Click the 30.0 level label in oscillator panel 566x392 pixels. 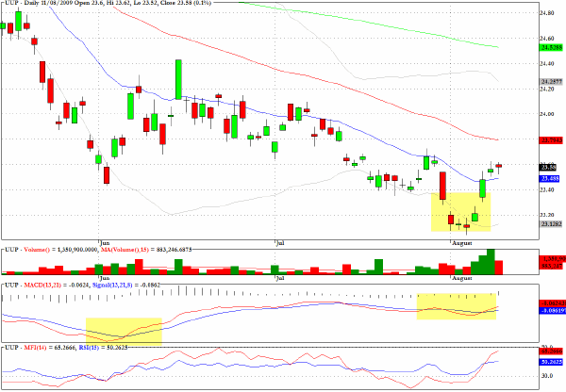[x=547, y=376]
